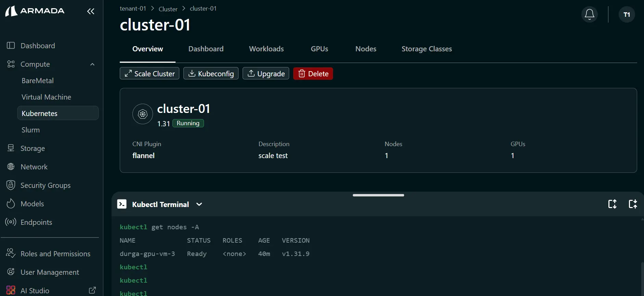Open Virtual Machine under Compute

click(x=46, y=97)
